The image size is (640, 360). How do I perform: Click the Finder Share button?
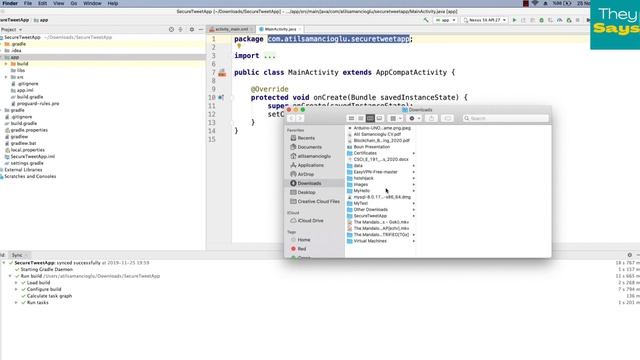431,118
